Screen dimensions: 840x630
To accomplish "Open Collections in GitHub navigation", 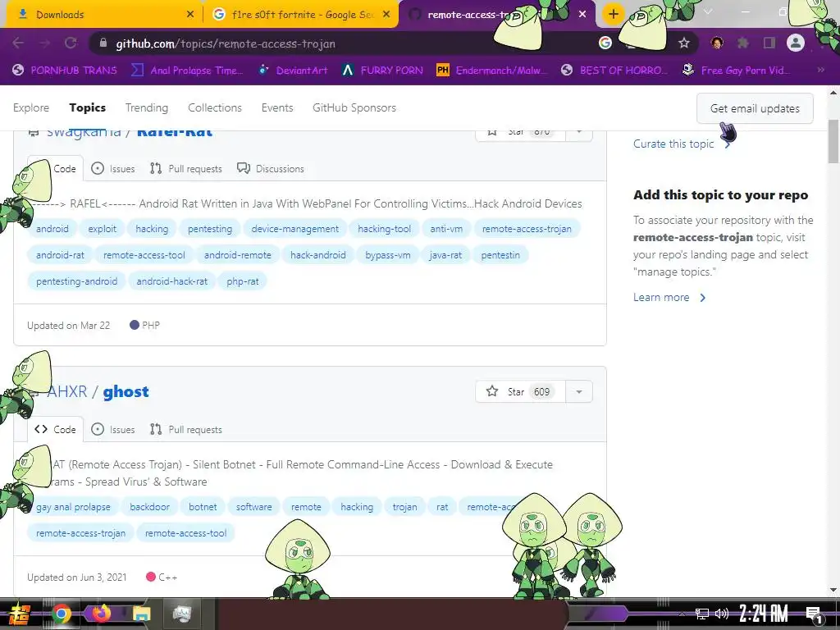I will pyautogui.click(x=215, y=107).
